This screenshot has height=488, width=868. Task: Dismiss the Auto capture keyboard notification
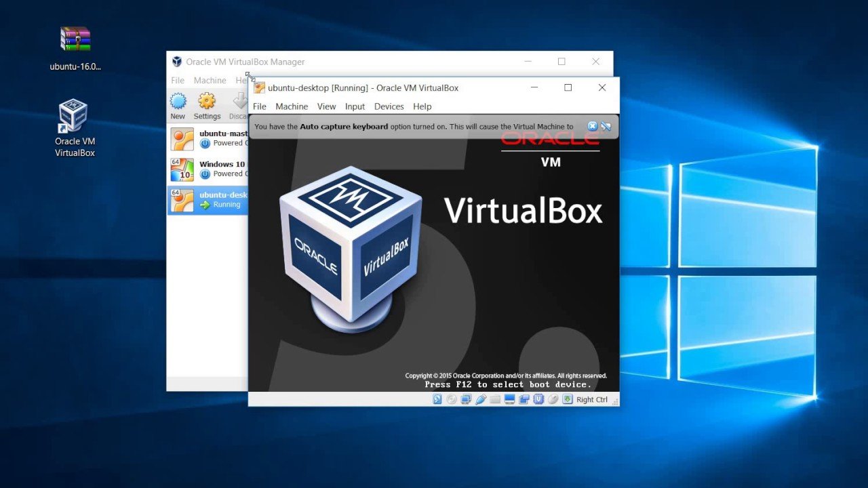592,126
